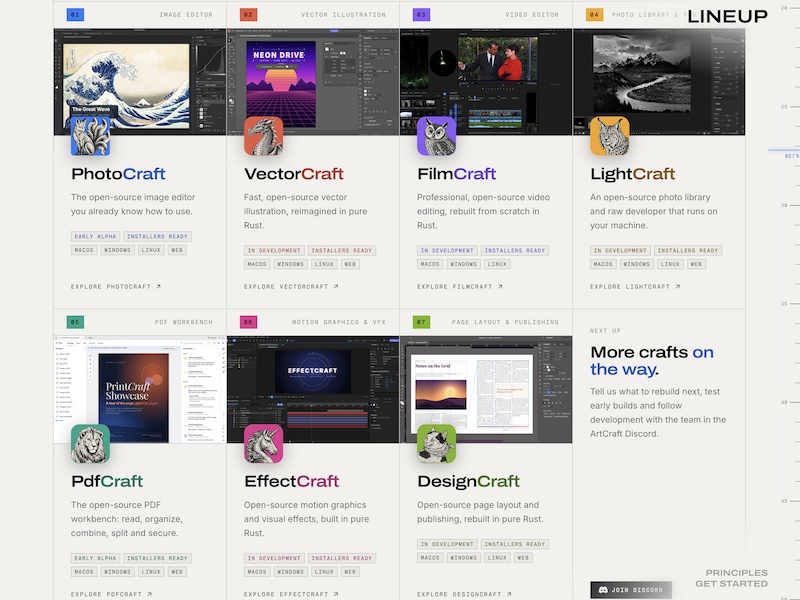This screenshot has height=600, width=800.
Task: Click In Development tag under LightCraft
Action: click(620, 251)
